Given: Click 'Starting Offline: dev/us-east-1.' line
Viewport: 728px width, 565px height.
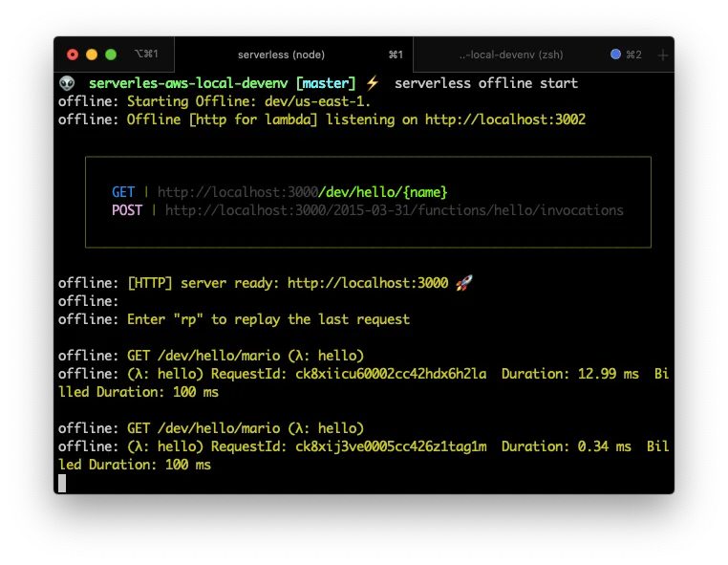Looking at the screenshot, I should coord(248,101).
